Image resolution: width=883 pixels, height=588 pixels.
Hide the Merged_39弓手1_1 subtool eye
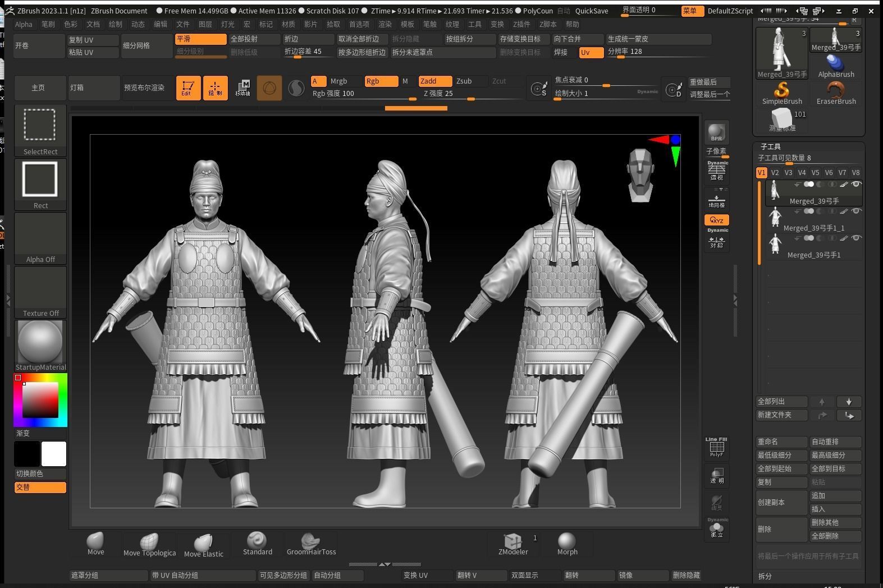tap(856, 212)
